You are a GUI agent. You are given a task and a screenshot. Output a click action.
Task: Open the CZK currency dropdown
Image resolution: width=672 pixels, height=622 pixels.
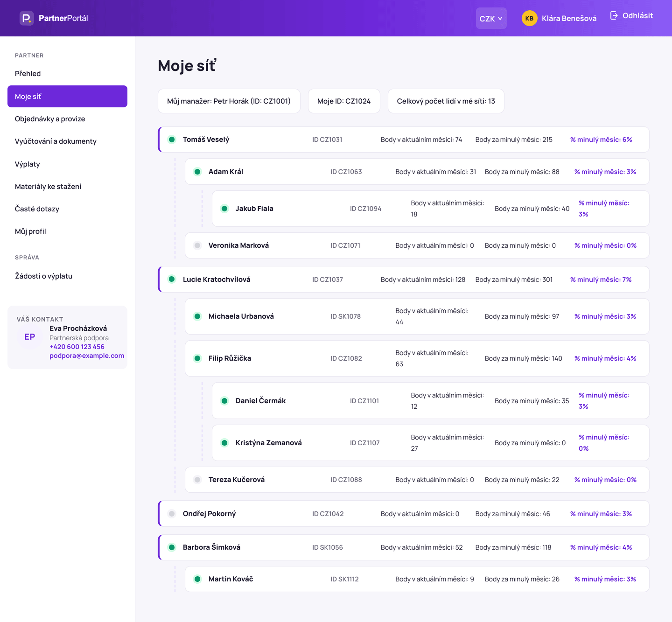[x=491, y=18]
